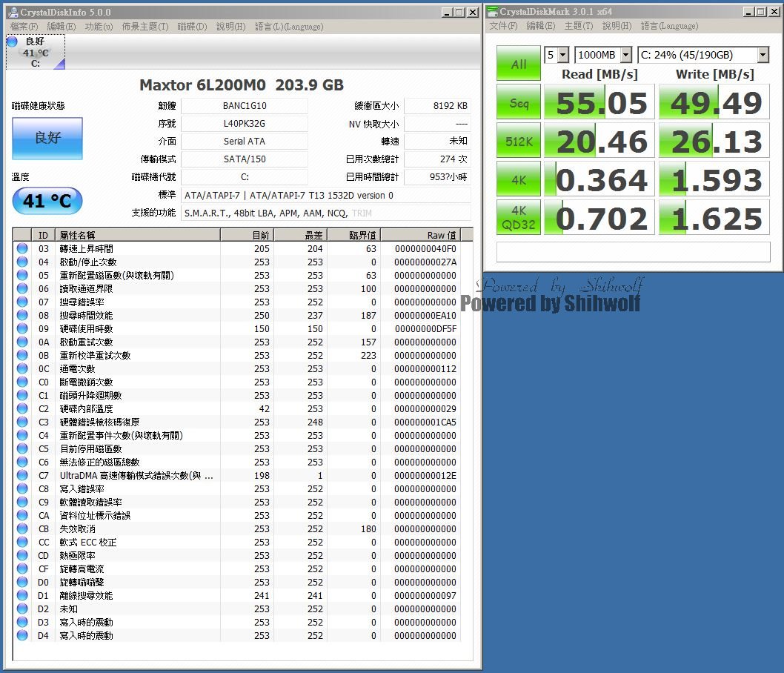Click the CrystalDiskInfo title bar app icon
This screenshot has height=673, width=784.
13,12
